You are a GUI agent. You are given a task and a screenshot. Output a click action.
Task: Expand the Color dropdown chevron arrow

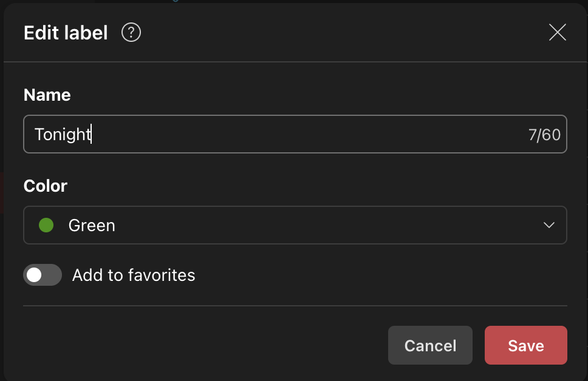click(x=549, y=225)
